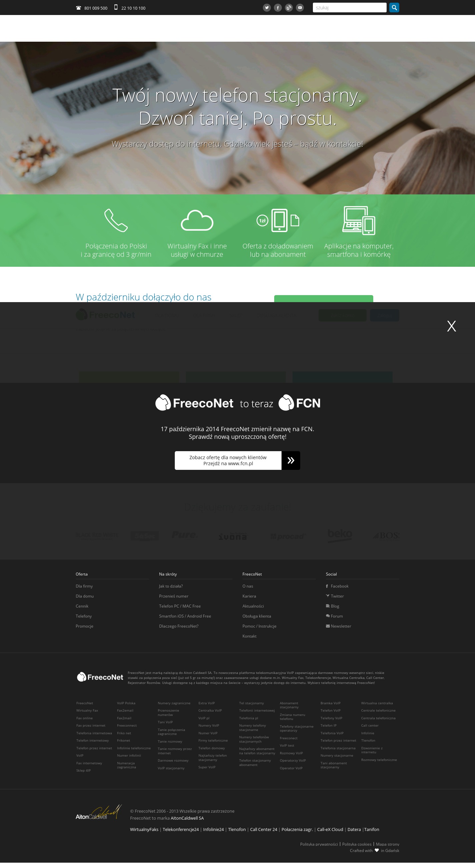Click WirtualnyFaks link in bottom footer
The width and height of the screenshot is (475, 868).
coord(144,830)
